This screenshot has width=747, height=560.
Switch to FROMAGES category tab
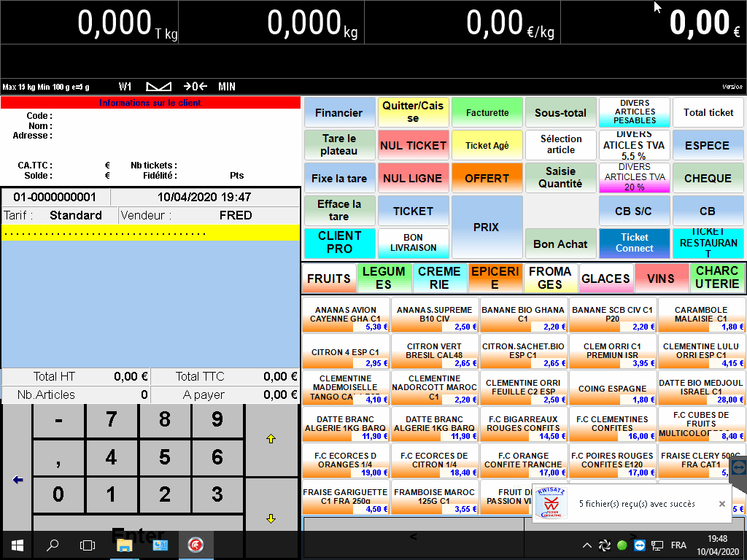tap(550, 278)
